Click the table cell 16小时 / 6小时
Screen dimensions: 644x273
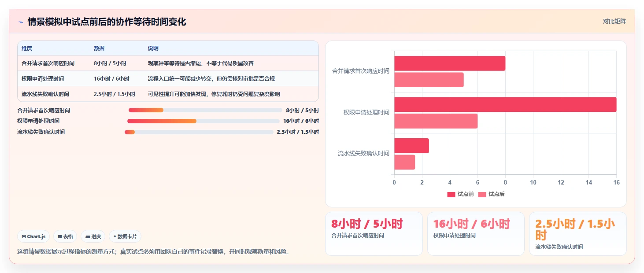111,79
